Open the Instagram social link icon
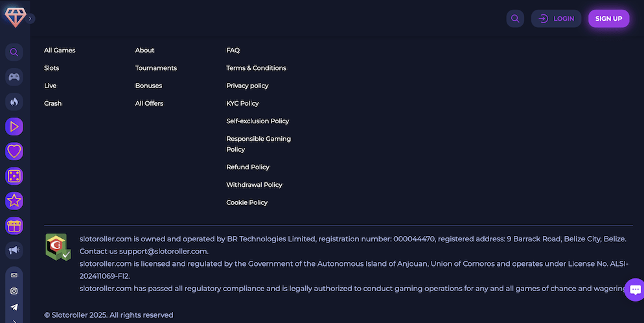Screen dimensions: 644x323 (14, 291)
